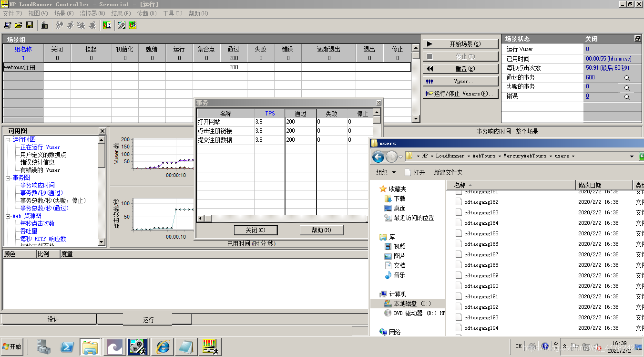The image size is (644, 357).
Task: Click the fourth running-figure Vuser icon in the toolbar
Action: (92, 25)
